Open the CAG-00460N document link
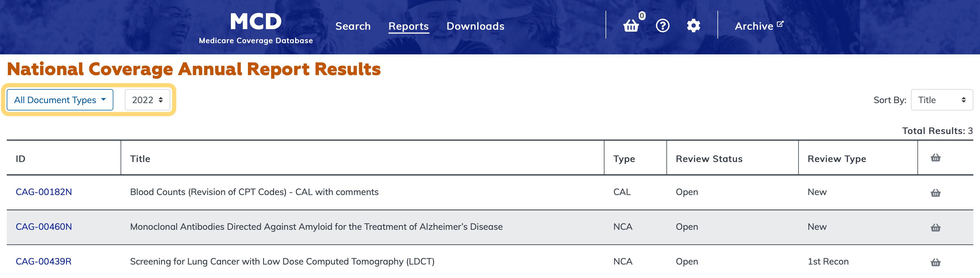The image size is (980, 278). pyautogui.click(x=44, y=227)
